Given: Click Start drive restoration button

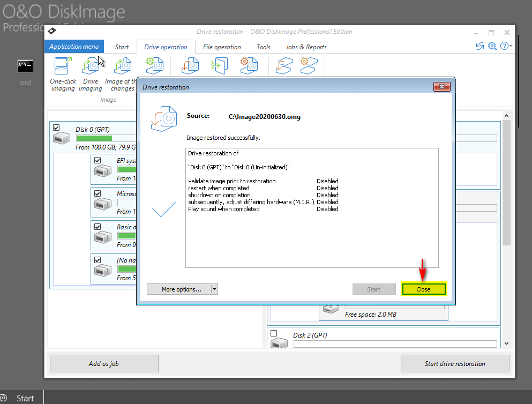Looking at the screenshot, I should [x=455, y=364].
